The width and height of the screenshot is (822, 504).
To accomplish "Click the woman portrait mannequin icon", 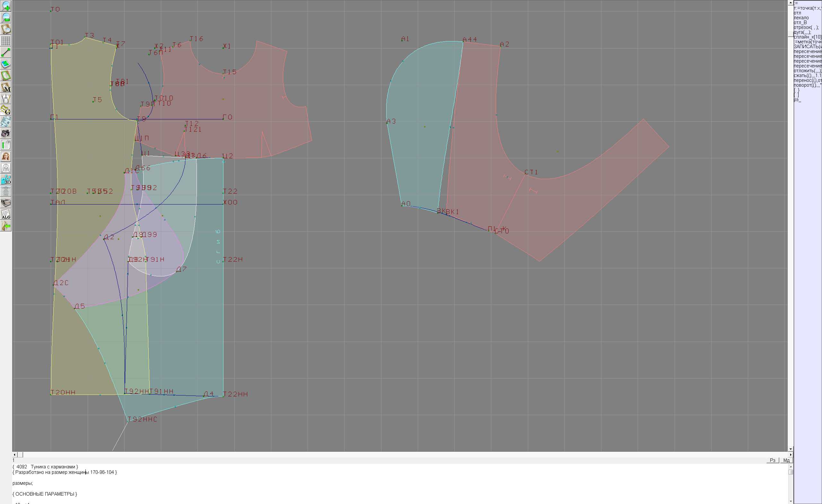I will (6, 156).
